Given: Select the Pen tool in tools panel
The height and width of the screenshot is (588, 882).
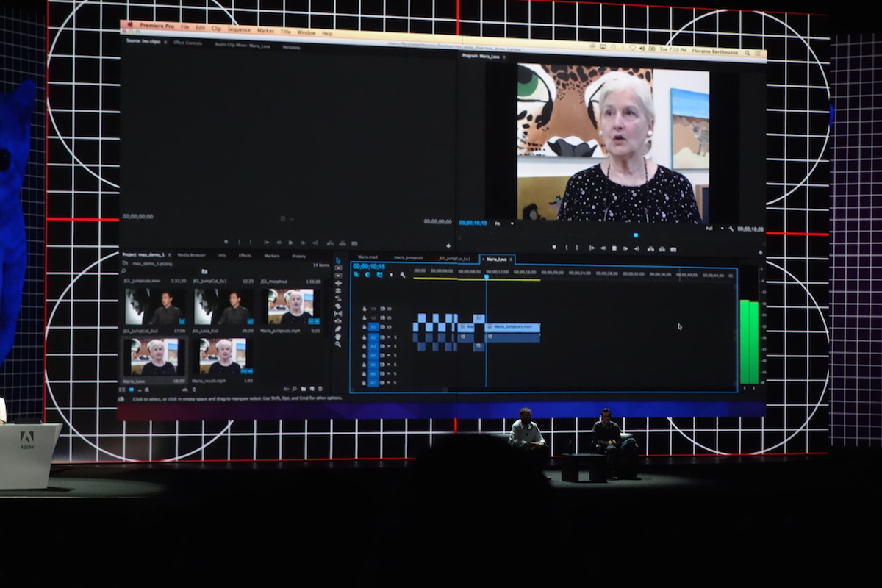Looking at the screenshot, I should [x=338, y=329].
